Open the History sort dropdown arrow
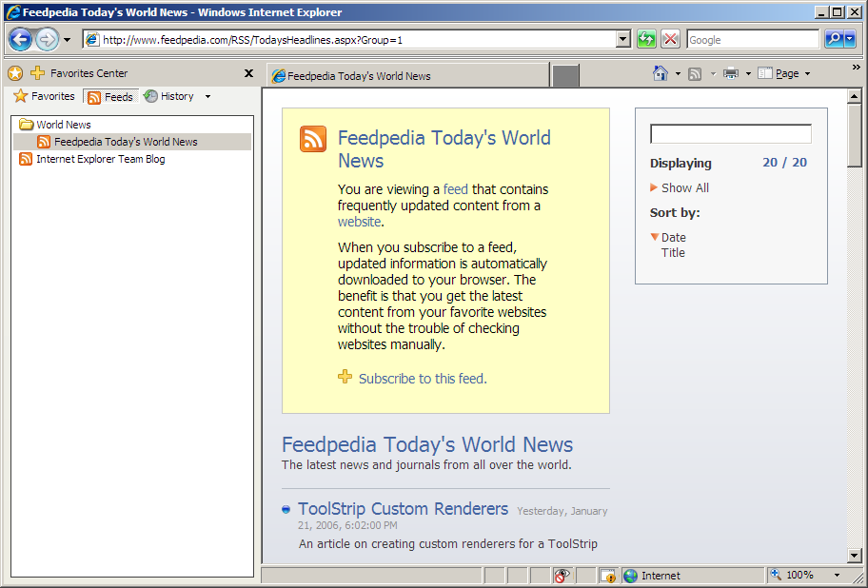This screenshot has height=588, width=868. (x=207, y=97)
